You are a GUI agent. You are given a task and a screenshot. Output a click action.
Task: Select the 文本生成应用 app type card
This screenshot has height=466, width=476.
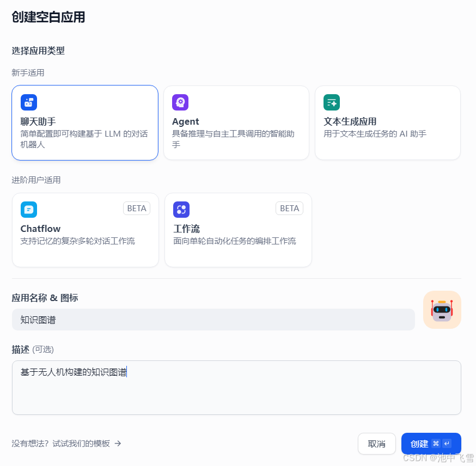coord(388,122)
